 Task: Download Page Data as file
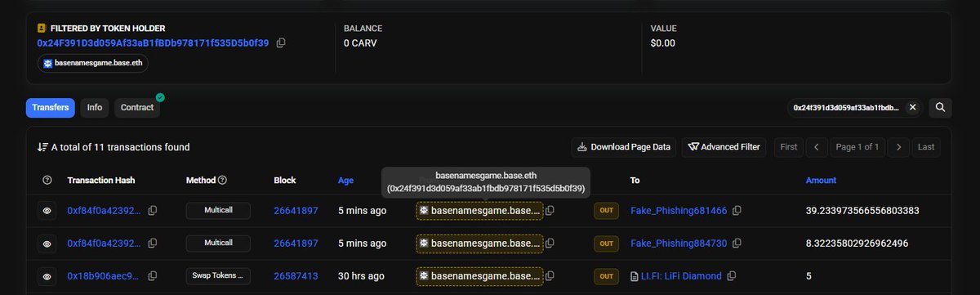tap(624, 147)
